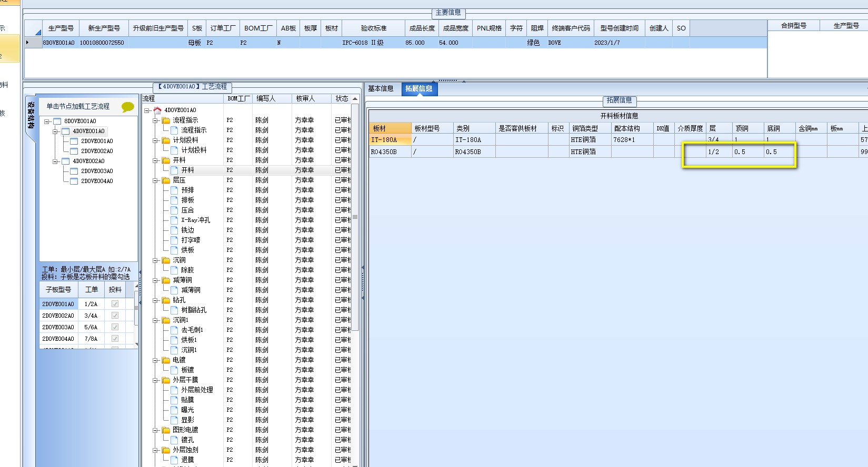Click the 钻孔 folder icon
This screenshot has height=467, width=868.
tap(166, 300)
